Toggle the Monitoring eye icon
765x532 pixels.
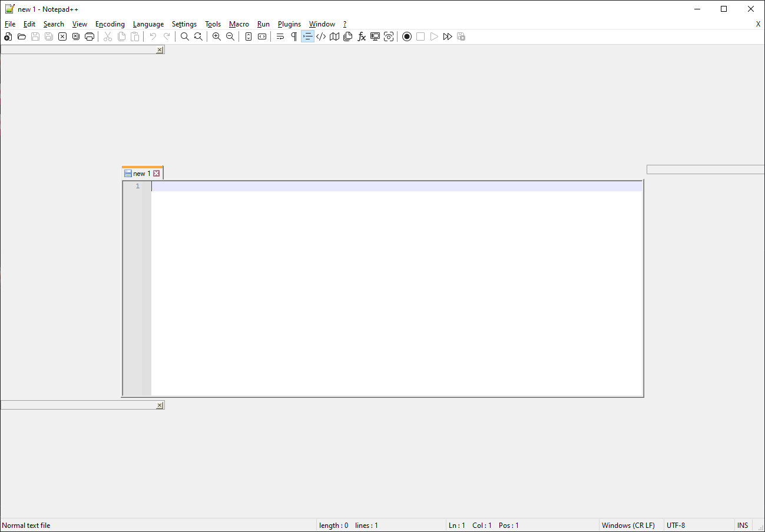pos(389,36)
